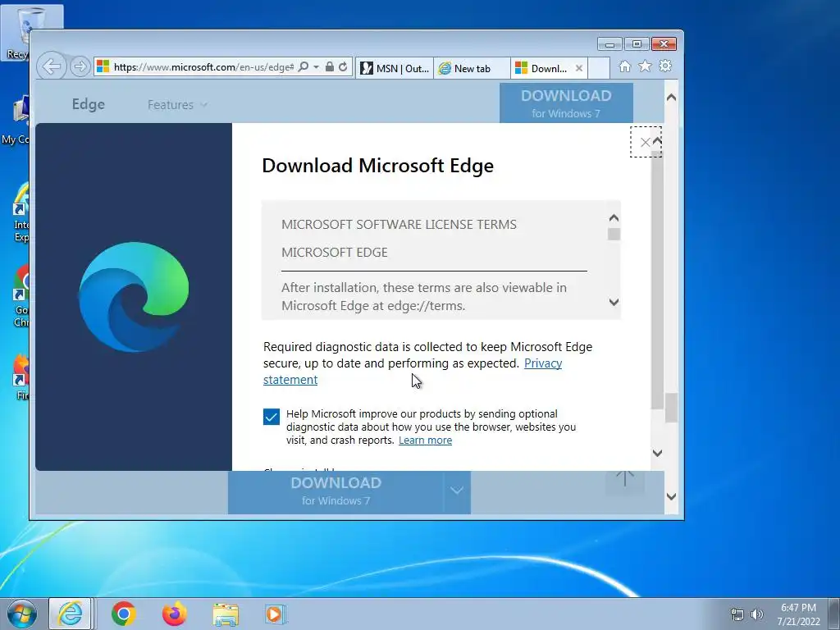Open the browser Home icon
840x630 pixels.
tap(624, 66)
